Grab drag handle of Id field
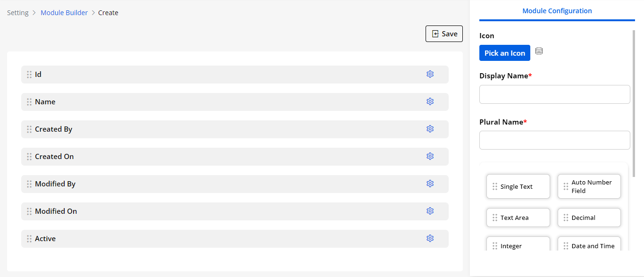The image size is (644, 277). pyautogui.click(x=29, y=75)
